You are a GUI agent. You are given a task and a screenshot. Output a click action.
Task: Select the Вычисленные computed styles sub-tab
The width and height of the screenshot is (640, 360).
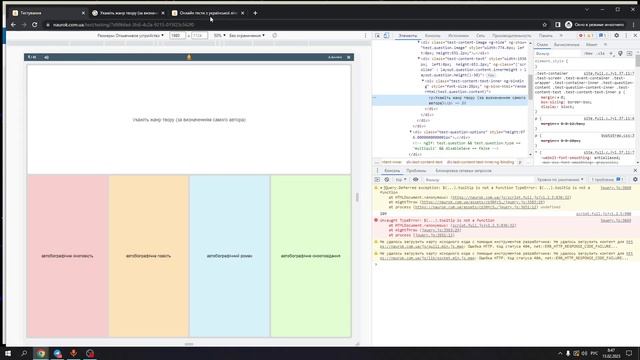567,44
